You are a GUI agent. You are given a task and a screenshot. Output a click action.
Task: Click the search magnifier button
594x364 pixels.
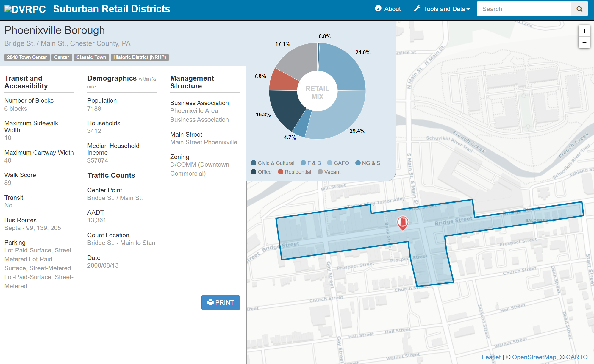point(579,9)
